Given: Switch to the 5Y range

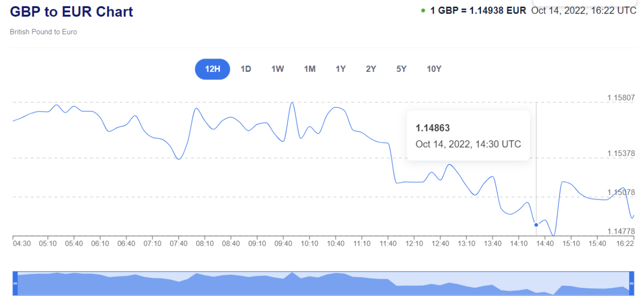Looking at the screenshot, I should (x=401, y=69).
